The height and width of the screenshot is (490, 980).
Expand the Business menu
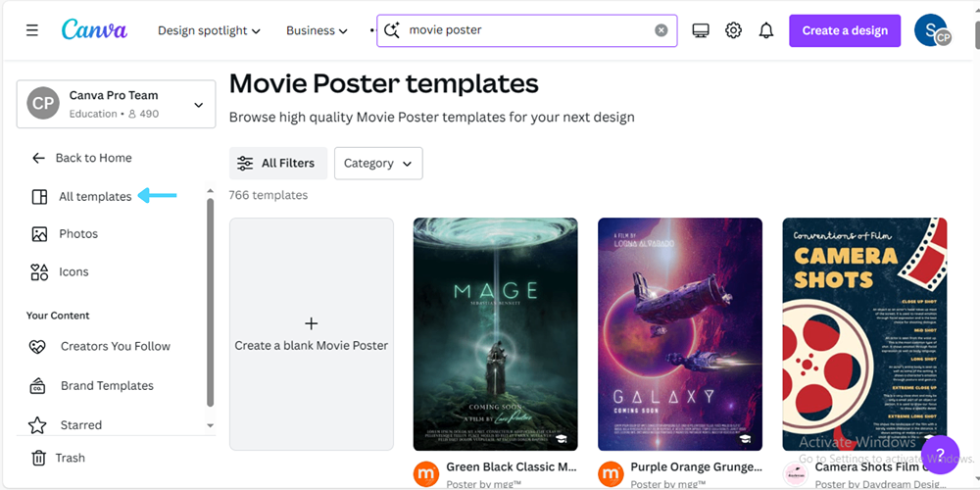pyautogui.click(x=317, y=30)
